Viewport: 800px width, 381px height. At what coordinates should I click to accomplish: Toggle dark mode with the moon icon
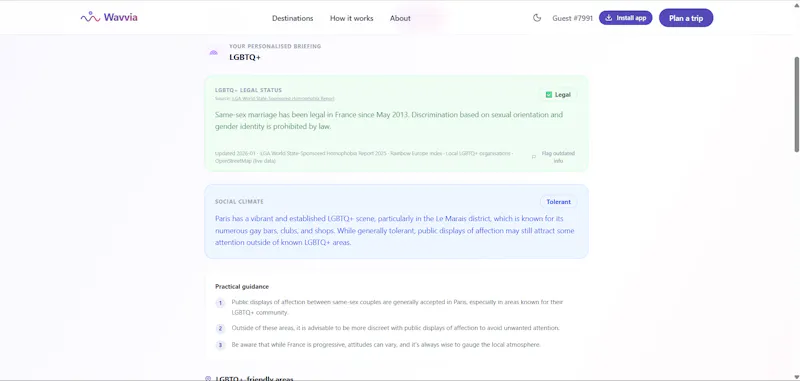point(537,18)
